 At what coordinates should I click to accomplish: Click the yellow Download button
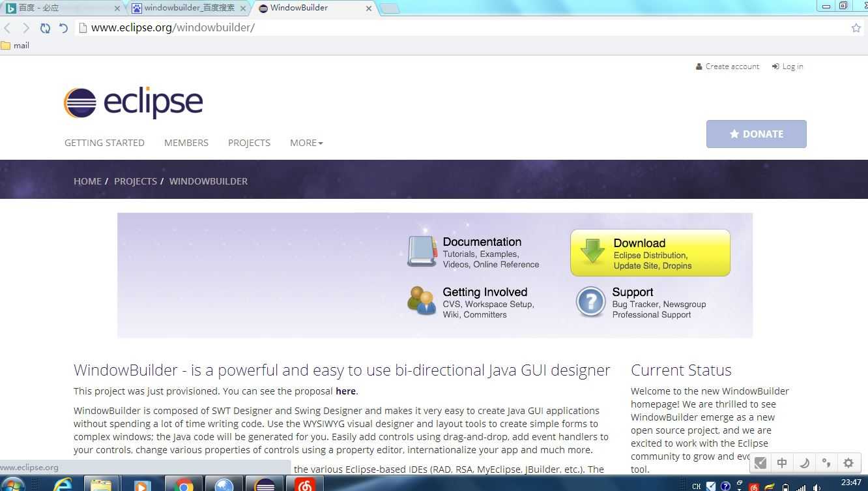click(x=650, y=253)
